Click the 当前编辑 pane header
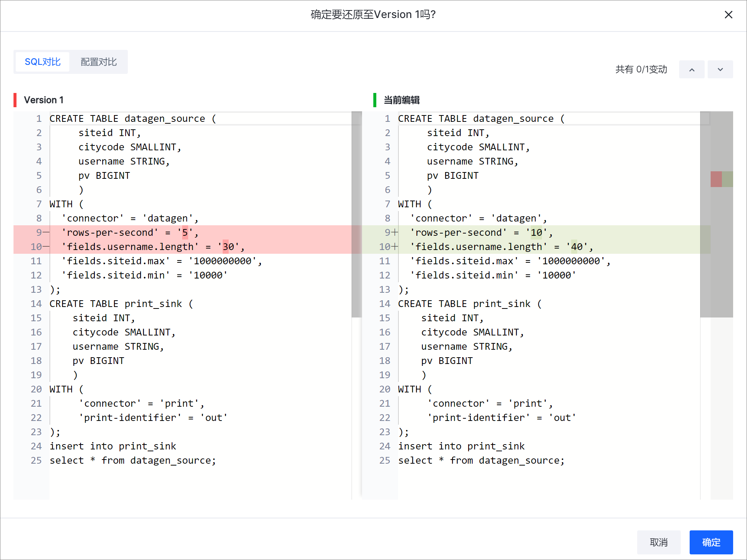 [401, 100]
